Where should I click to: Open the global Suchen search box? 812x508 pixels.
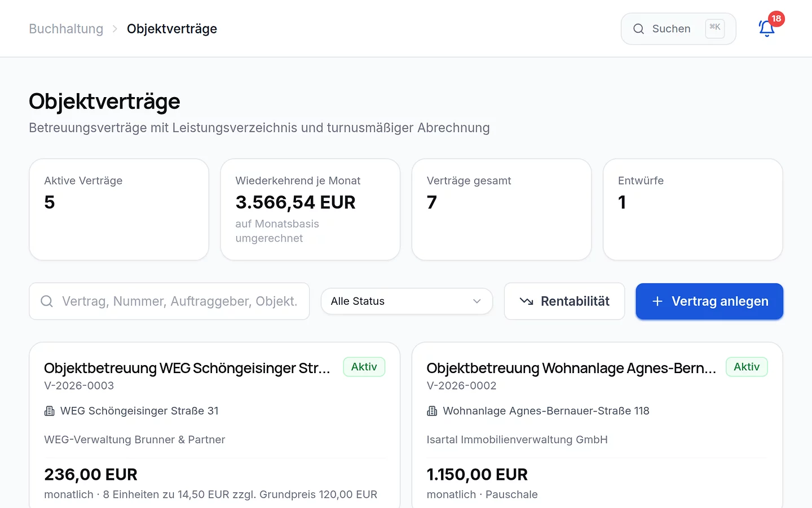click(x=678, y=29)
